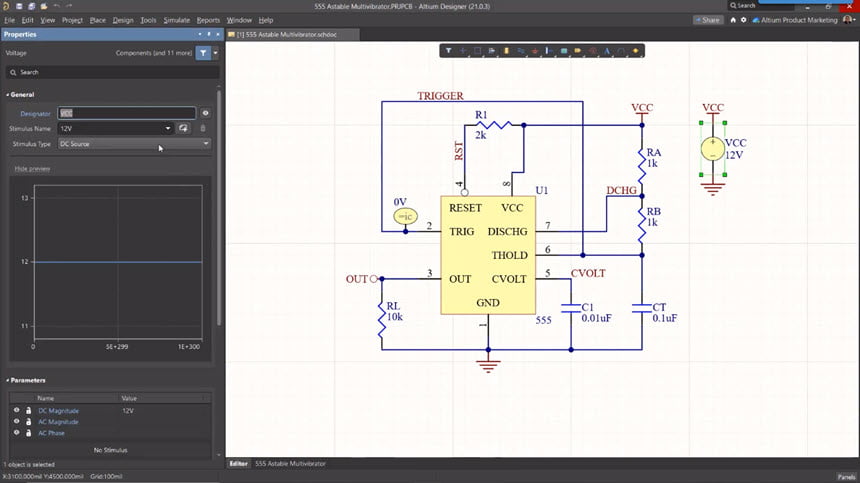Viewport: 860px width, 483px height.
Task: Click the directives icon in active bar
Action: [x=592, y=51]
